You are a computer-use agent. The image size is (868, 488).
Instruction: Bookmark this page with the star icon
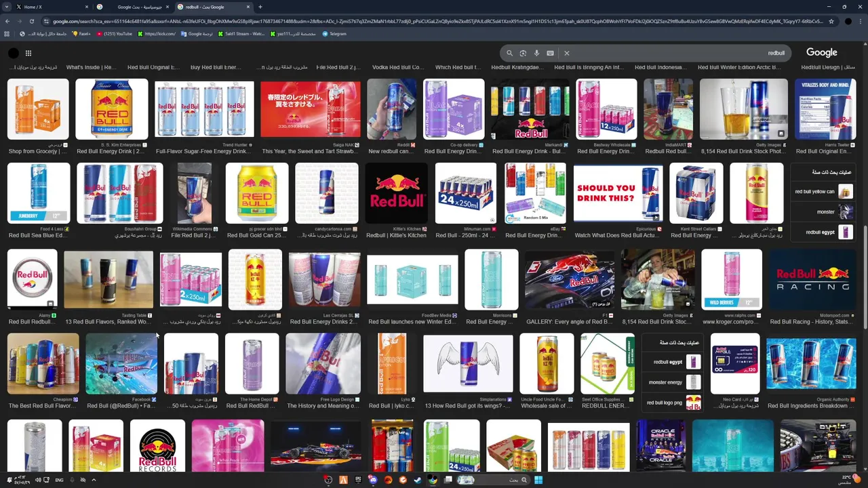831,22
